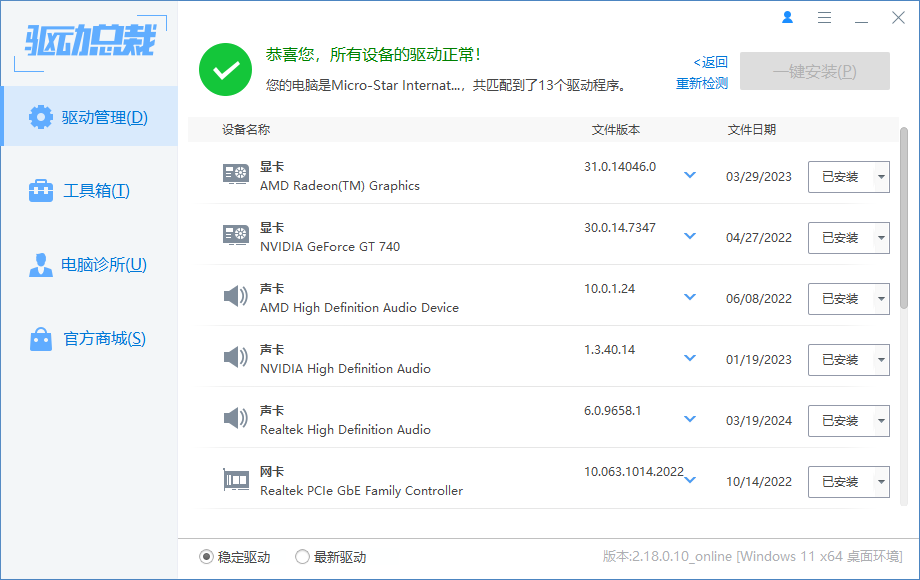Open 已安装 dropdown arrow for Realtek PCIe controller
920x580 pixels.
pos(880,482)
